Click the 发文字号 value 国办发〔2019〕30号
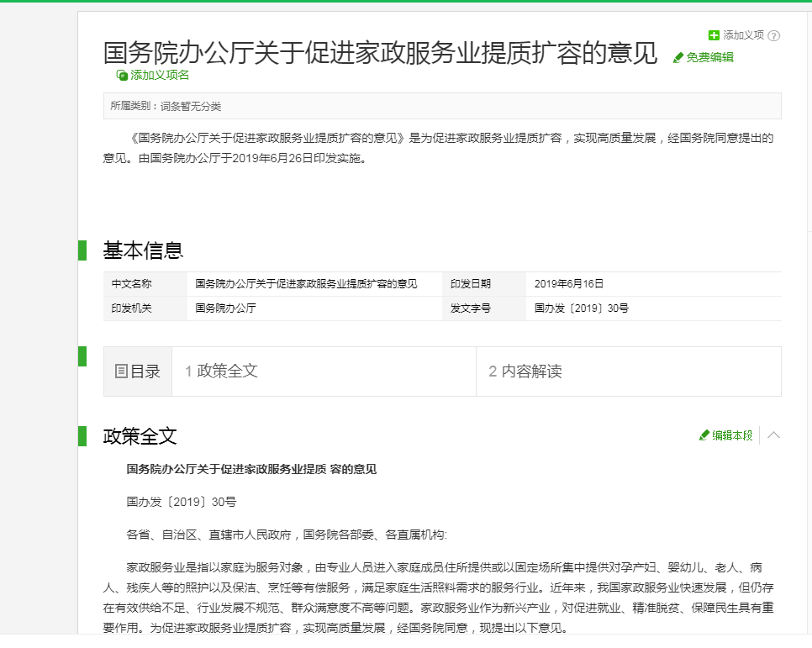Viewport: 812px width, 648px height. (x=581, y=308)
